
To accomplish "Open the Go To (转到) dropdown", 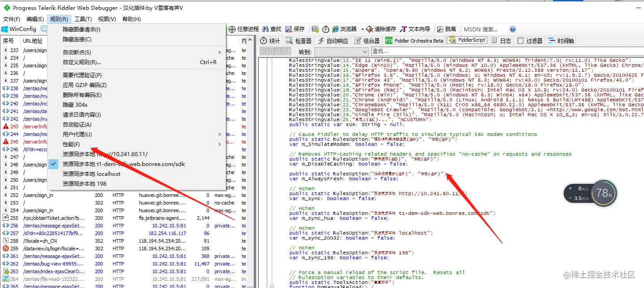I will (x=341, y=52).
